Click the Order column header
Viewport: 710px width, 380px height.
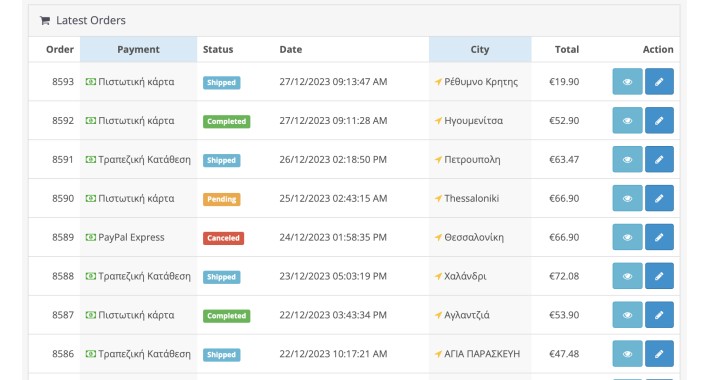click(x=60, y=49)
